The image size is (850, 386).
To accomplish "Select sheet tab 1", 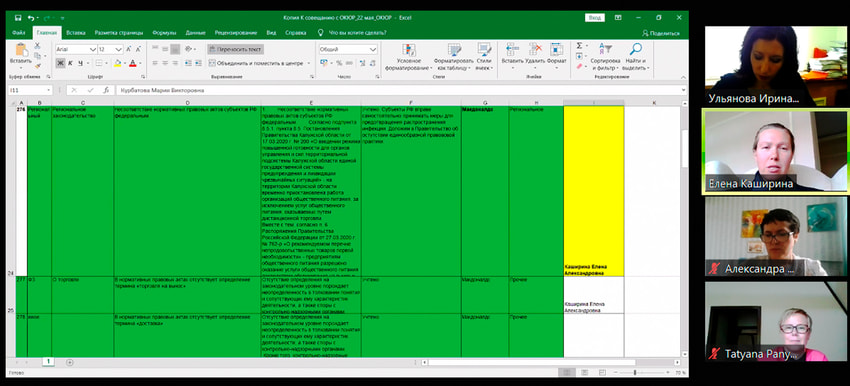I will [48, 361].
